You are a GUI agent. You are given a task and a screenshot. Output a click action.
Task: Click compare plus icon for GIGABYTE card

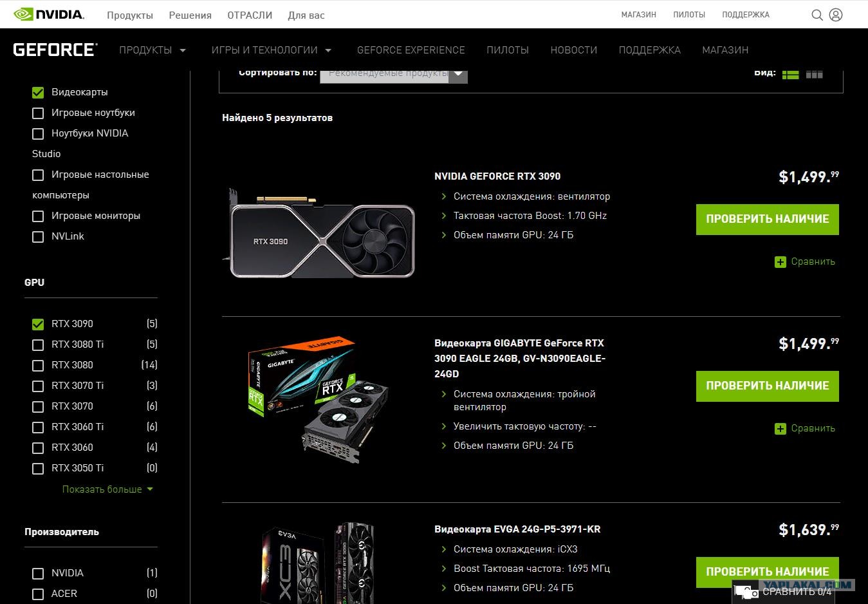coord(780,429)
